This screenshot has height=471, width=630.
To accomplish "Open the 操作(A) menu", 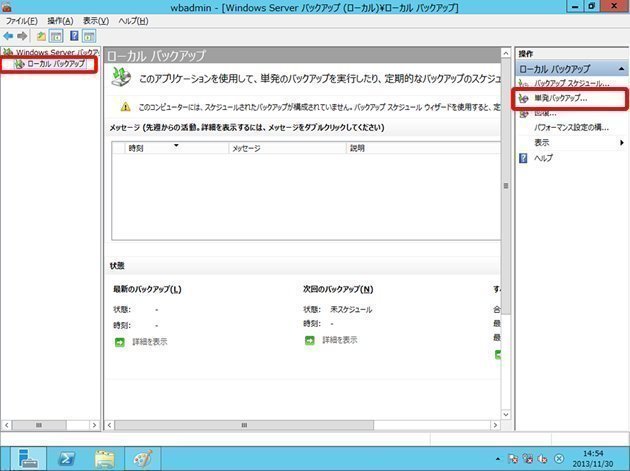I will [60, 21].
